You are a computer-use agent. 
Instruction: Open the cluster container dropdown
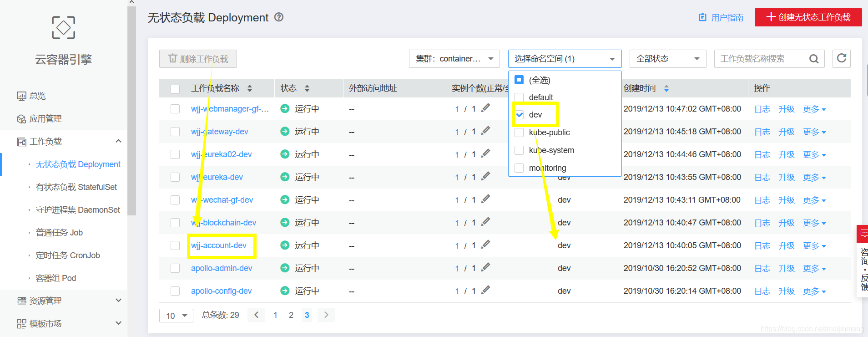tap(454, 59)
